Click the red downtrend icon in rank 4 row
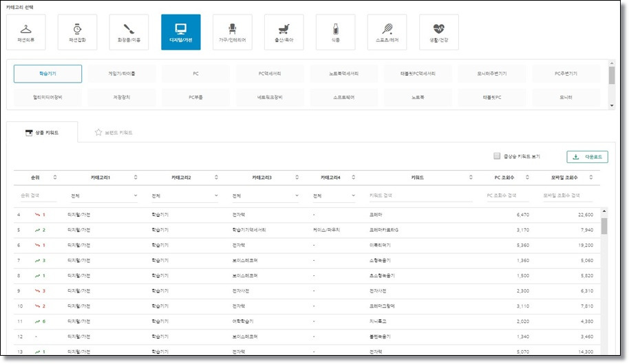629x364 pixels. point(37,215)
